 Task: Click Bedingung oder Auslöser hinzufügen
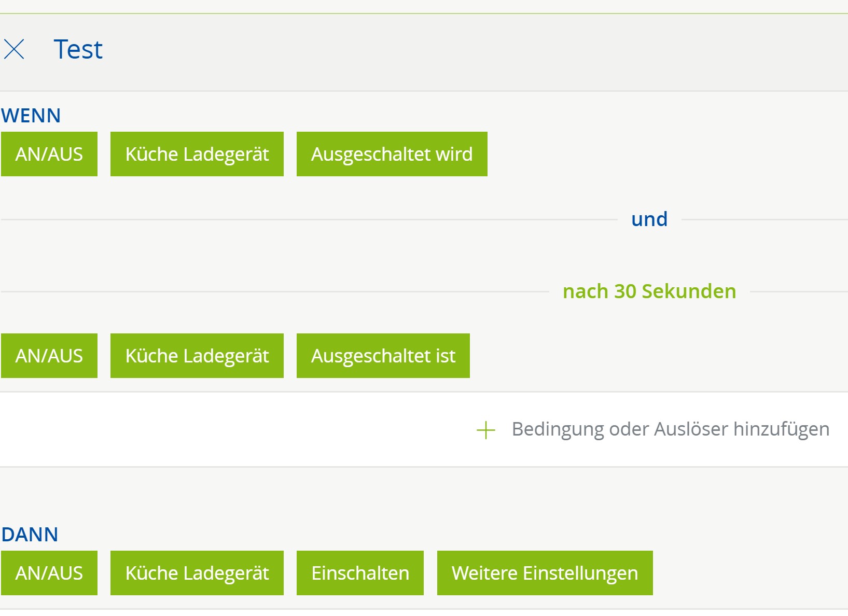click(x=670, y=429)
